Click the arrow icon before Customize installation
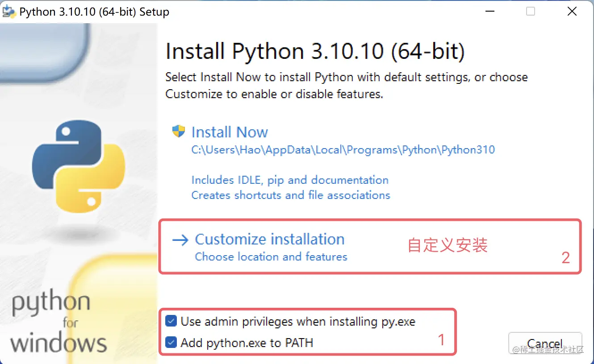The width and height of the screenshot is (594, 364). 179,240
